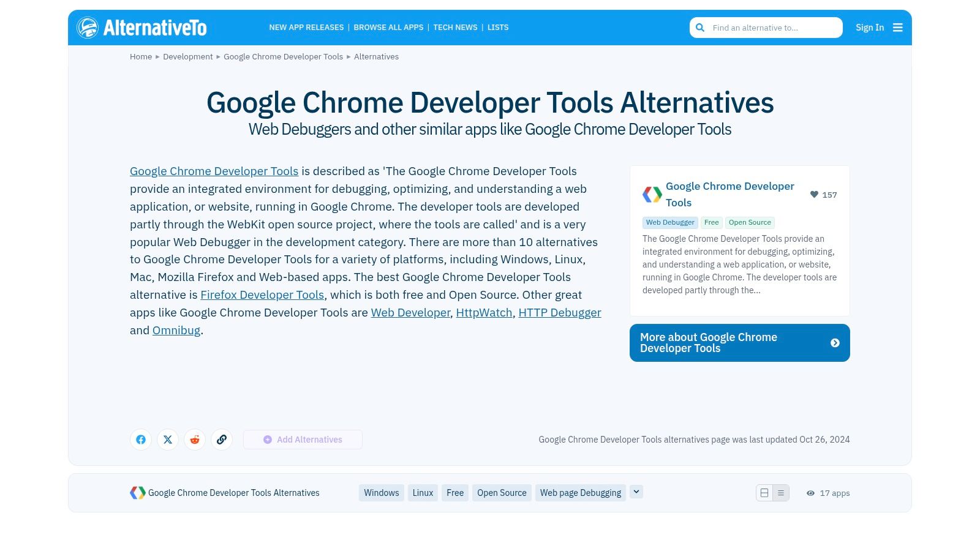Select the Web Debugger tag badge
This screenshot has width=980, height=551.
[669, 222]
